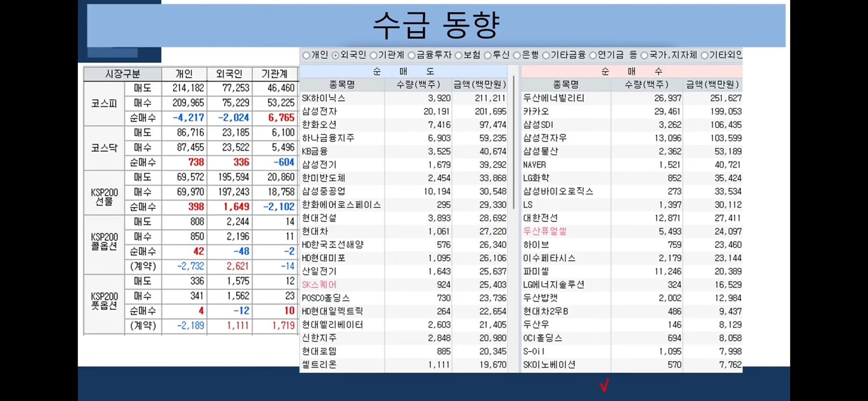The image size is (868, 401).
Task: Sort 순매도 table by 종목명 header
Action: [x=342, y=85]
